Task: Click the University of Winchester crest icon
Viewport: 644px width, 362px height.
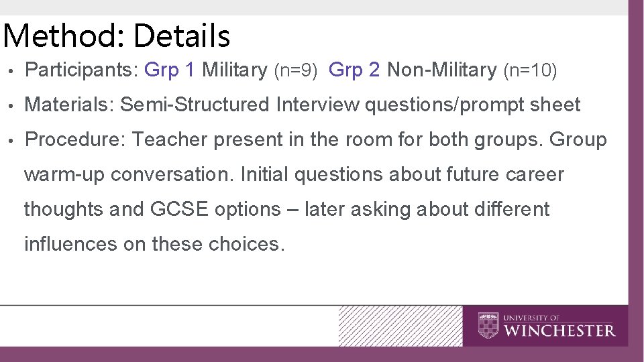Action: point(488,326)
